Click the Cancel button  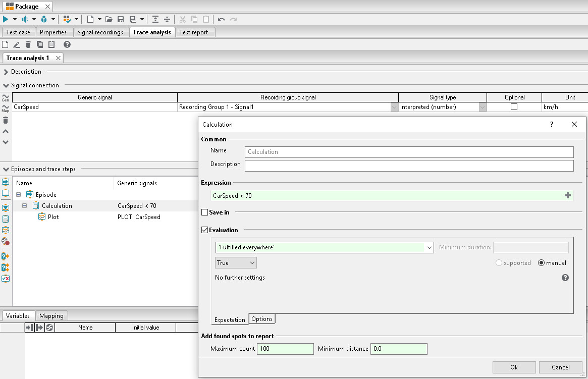[x=560, y=367]
